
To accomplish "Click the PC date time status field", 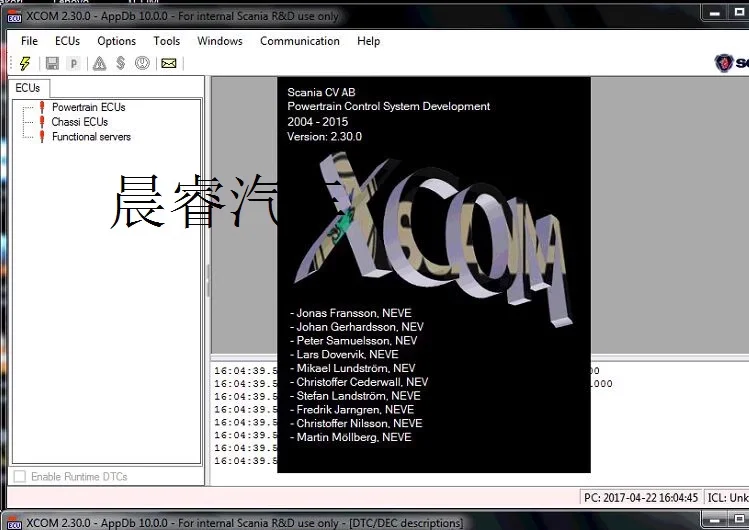I will (x=641, y=498).
